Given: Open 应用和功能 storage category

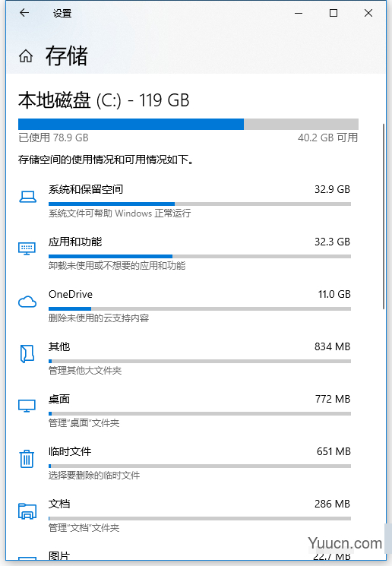Looking at the screenshot, I should pos(75,242).
